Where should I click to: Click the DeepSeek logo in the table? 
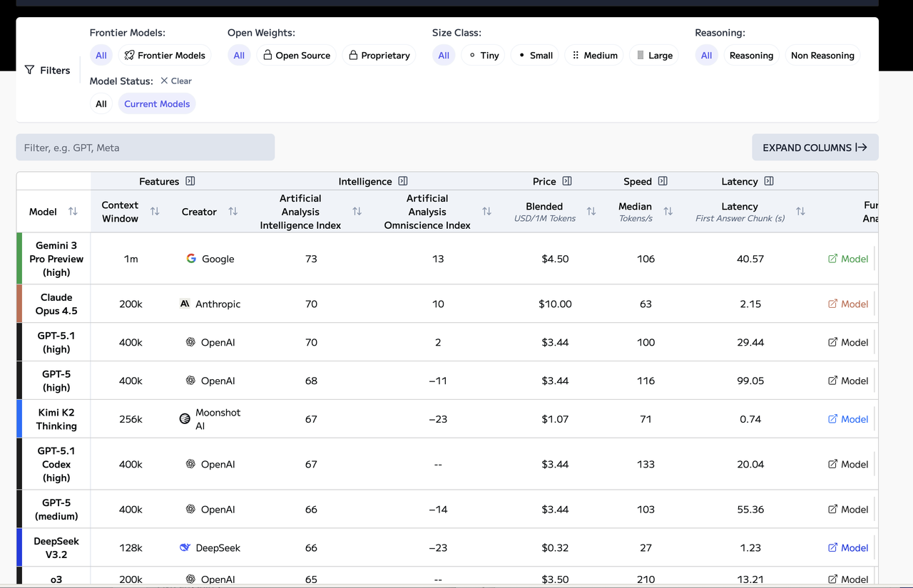click(186, 547)
